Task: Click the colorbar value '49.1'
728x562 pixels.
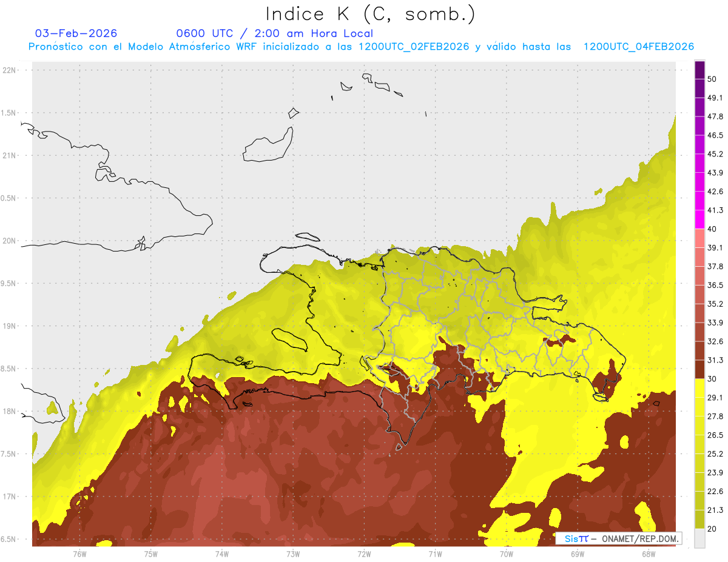Action: tap(715, 98)
